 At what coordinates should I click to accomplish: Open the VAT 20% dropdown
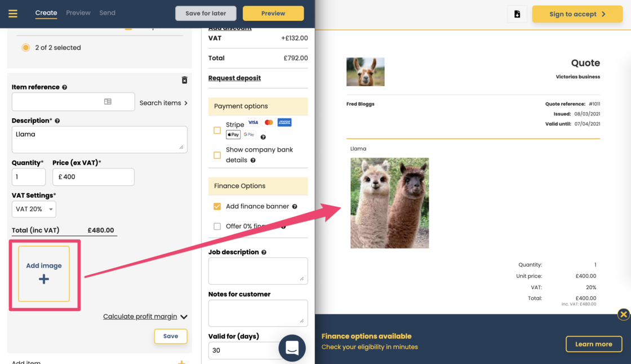click(34, 209)
